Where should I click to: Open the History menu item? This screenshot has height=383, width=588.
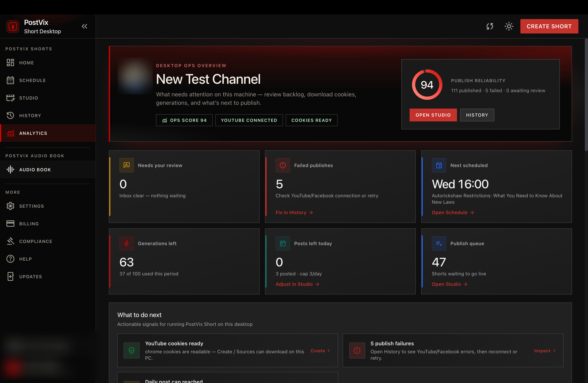coord(48,116)
